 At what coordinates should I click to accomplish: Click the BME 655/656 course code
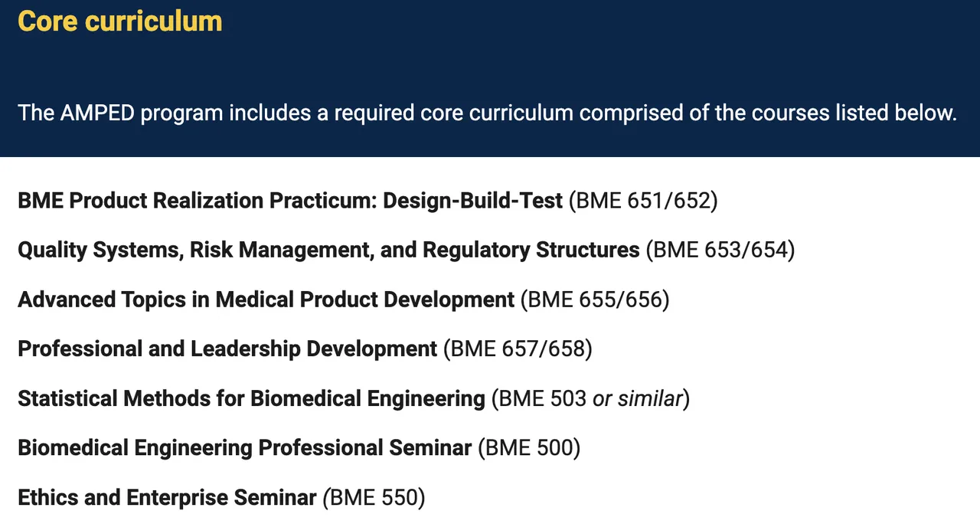tap(595, 300)
